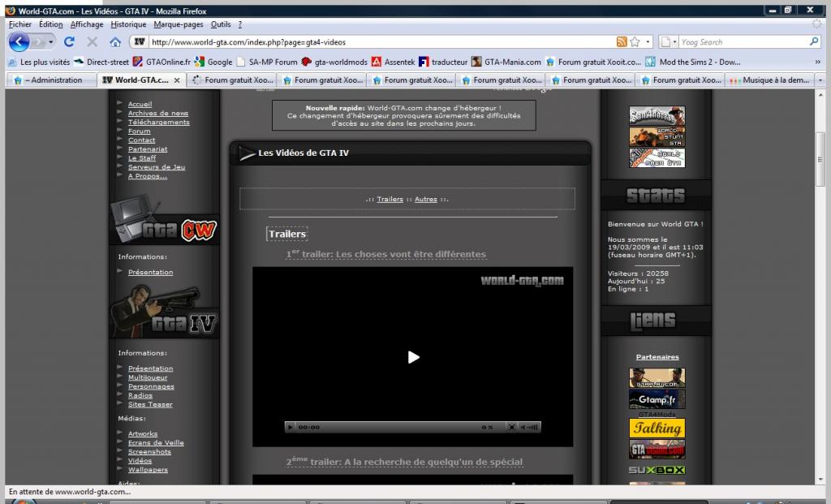Go back with the Firefox back arrow

pyautogui.click(x=19, y=42)
